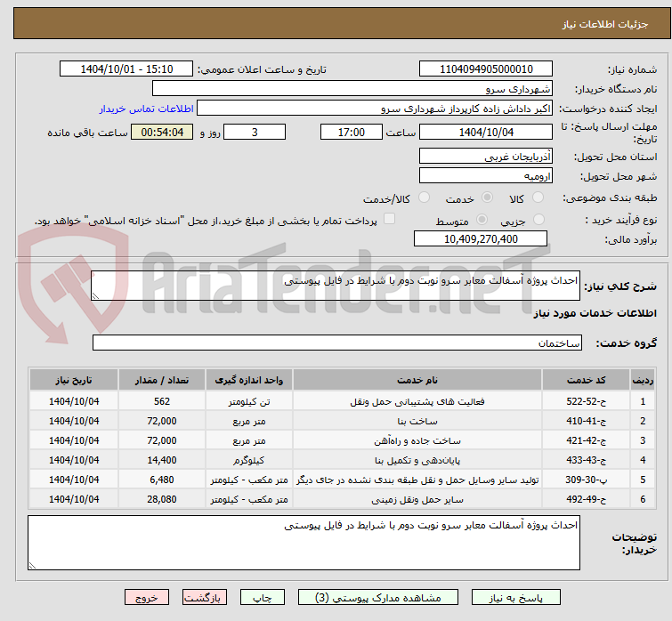This screenshot has width=672, height=621.
Task: Click the quantity cell 6,480
Action: tap(162, 480)
